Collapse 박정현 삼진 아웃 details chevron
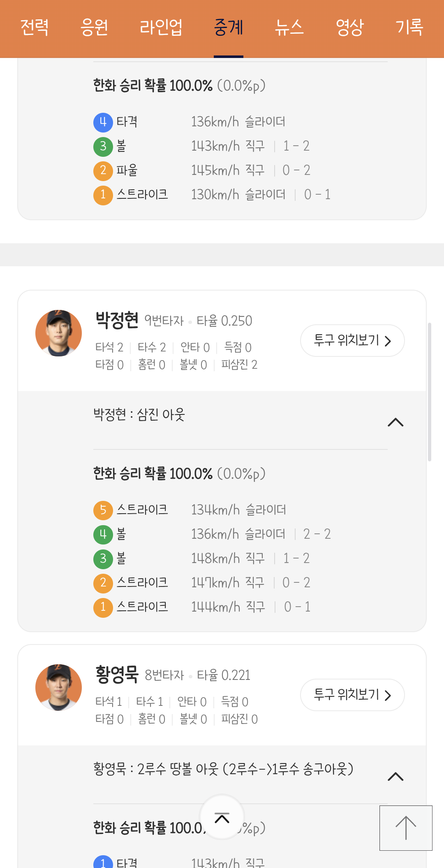The width and height of the screenshot is (444, 868). pyautogui.click(x=395, y=422)
